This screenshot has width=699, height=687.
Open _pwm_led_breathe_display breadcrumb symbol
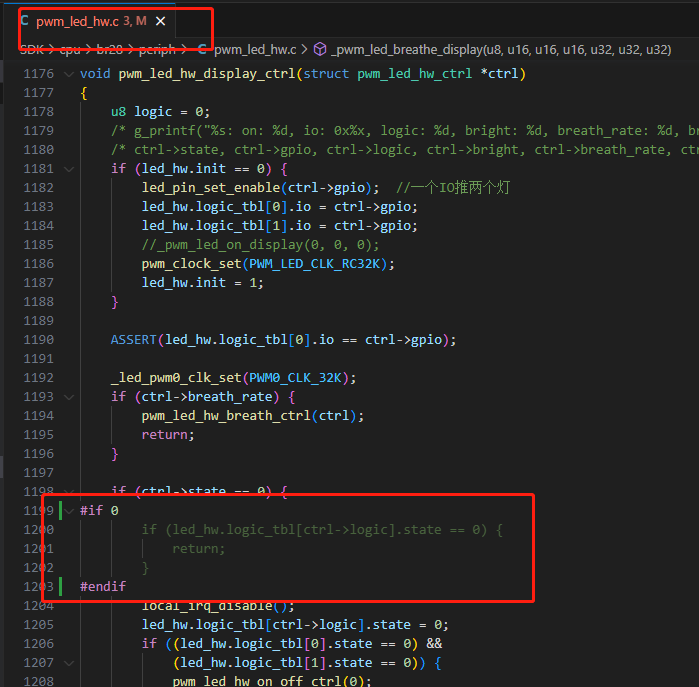[x=501, y=49]
